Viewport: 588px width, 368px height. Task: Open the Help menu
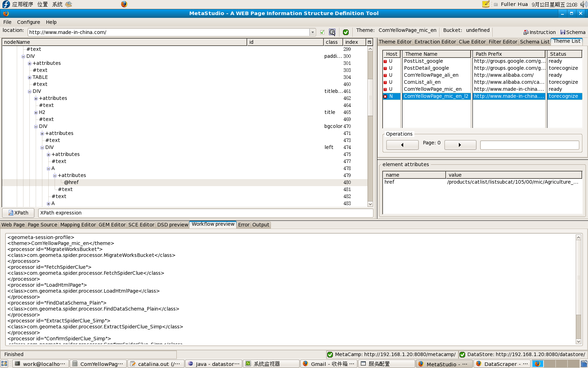51,22
